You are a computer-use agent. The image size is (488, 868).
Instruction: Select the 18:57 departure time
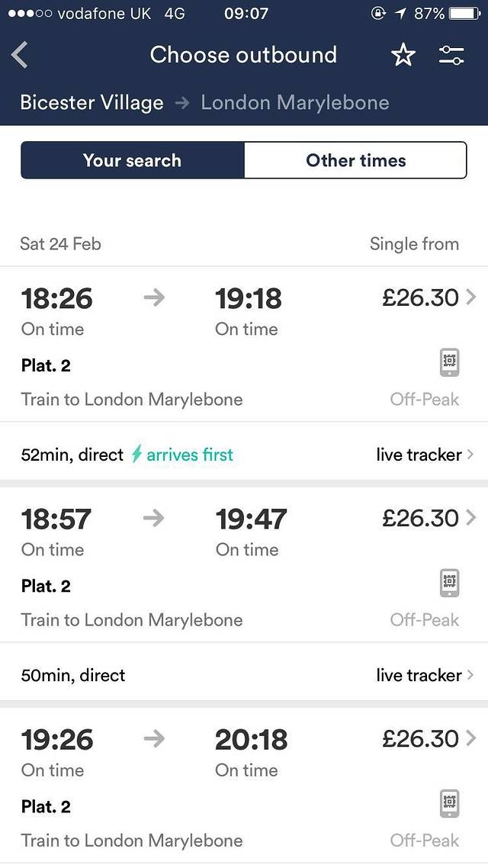coord(56,519)
